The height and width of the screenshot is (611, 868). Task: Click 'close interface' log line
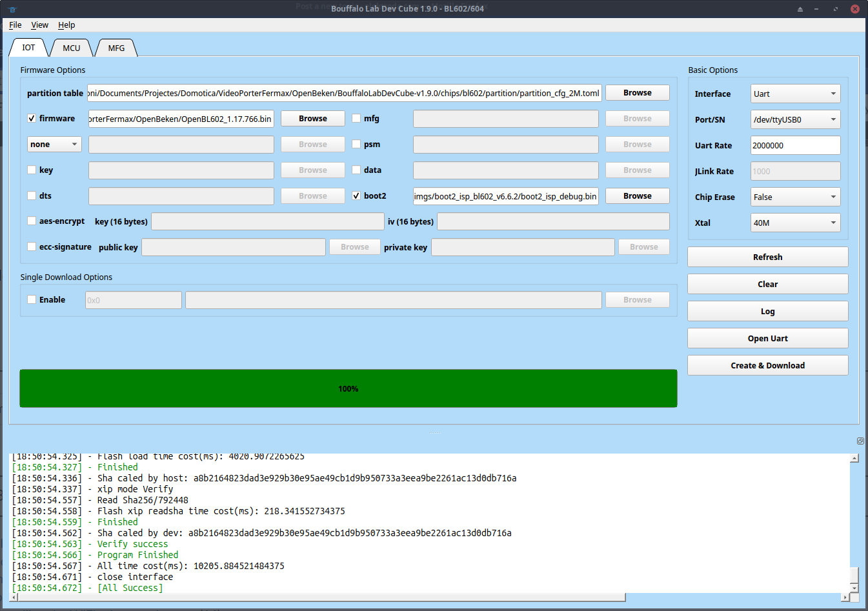pos(92,577)
